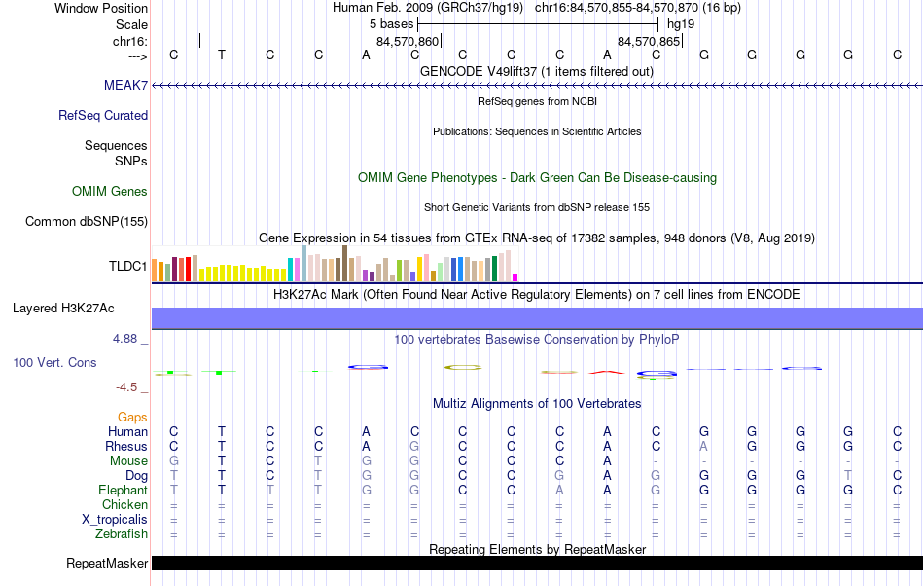924x586 pixels.
Task: Click the '5 bases' scale bar text
Action: pyautogui.click(x=392, y=24)
